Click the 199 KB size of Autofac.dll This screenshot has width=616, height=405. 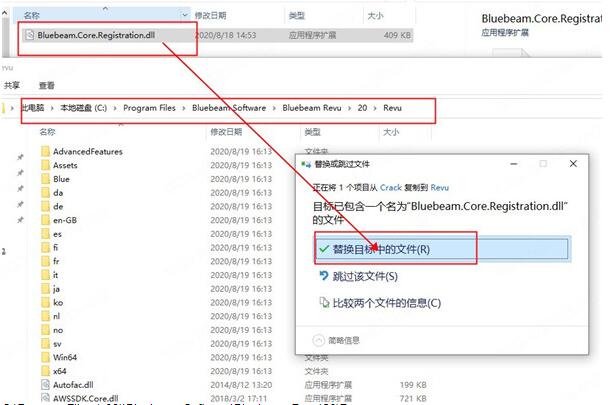(x=413, y=385)
